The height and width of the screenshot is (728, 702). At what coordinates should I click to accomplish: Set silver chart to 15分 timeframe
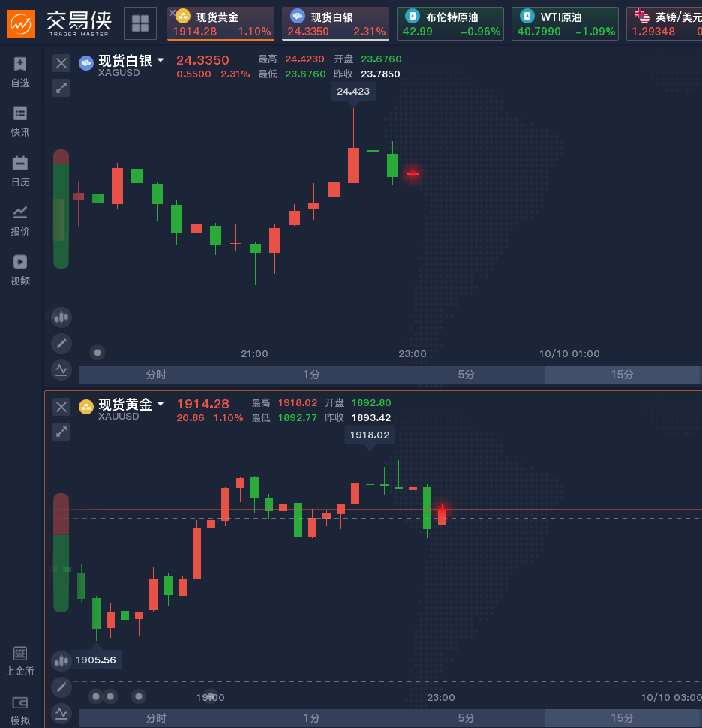[x=622, y=375]
